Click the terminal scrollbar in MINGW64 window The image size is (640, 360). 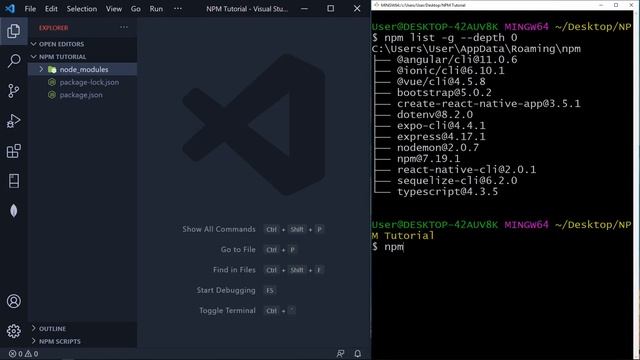pos(636,184)
